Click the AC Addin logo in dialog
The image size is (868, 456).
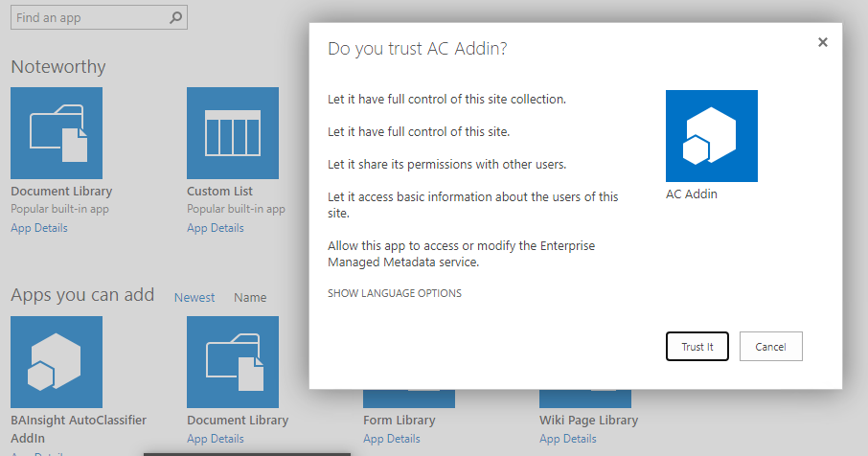pos(712,136)
